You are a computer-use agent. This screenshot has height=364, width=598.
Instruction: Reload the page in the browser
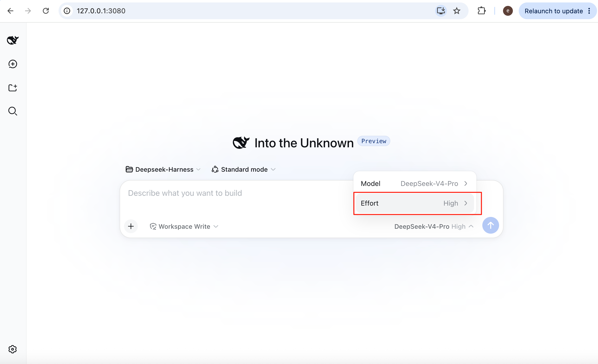(x=46, y=11)
